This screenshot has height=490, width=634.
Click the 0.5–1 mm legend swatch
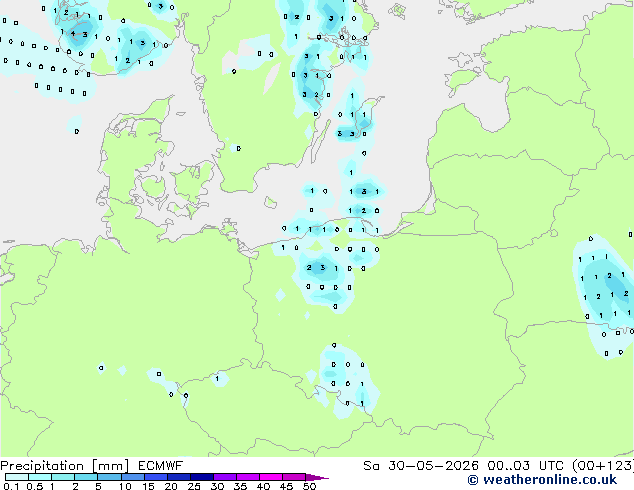pyautogui.click(x=40, y=477)
